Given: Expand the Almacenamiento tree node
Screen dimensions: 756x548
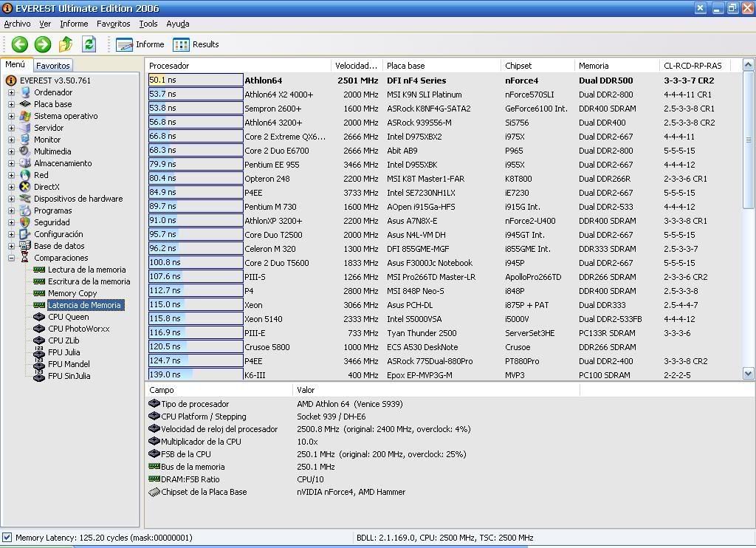Looking at the screenshot, I should tap(11, 163).
